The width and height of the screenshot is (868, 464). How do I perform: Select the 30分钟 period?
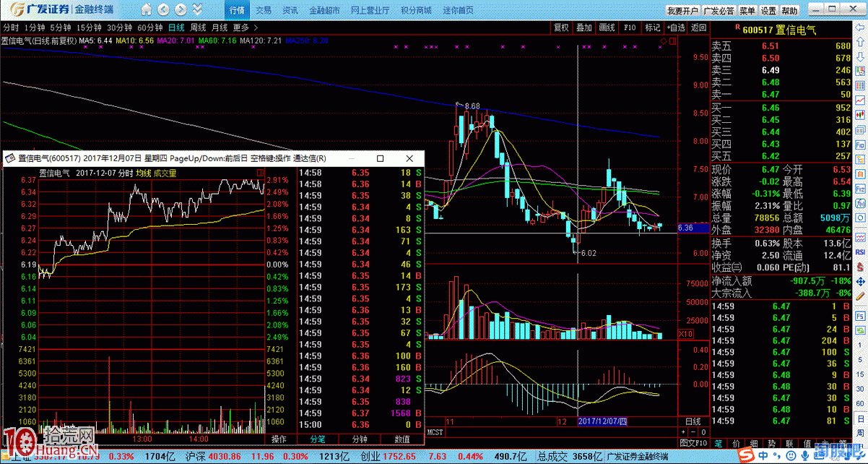tap(120, 27)
